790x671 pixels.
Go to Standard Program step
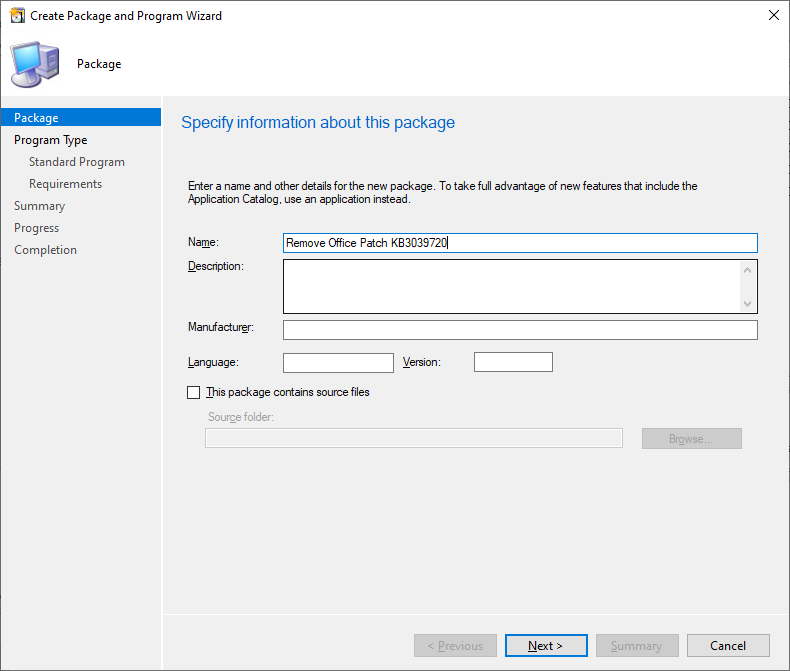pos(77,162)
